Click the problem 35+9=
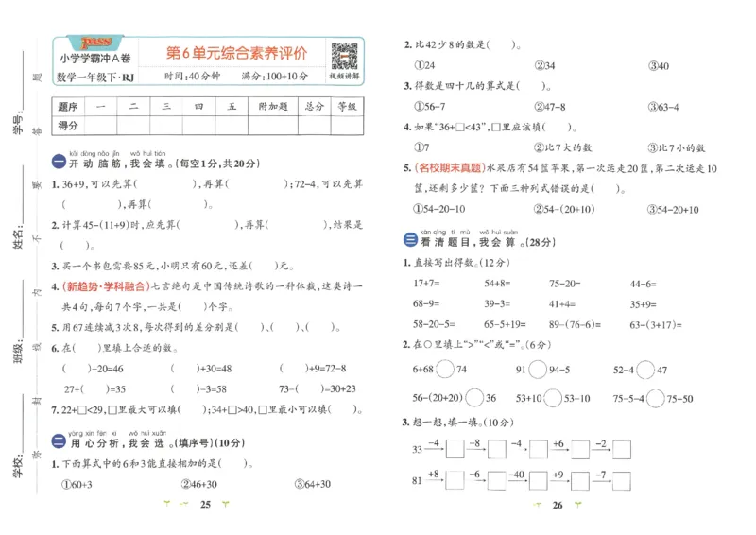 [x=644, y=304]
